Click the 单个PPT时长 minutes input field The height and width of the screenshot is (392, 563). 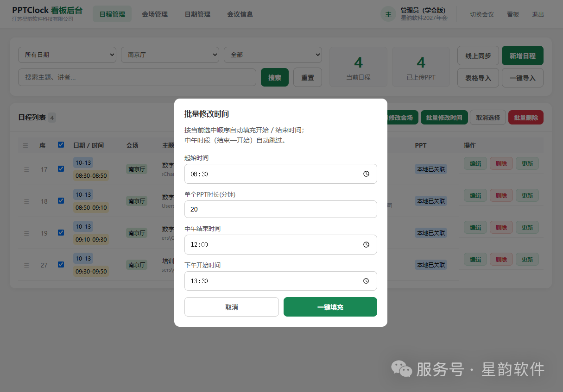281,209
